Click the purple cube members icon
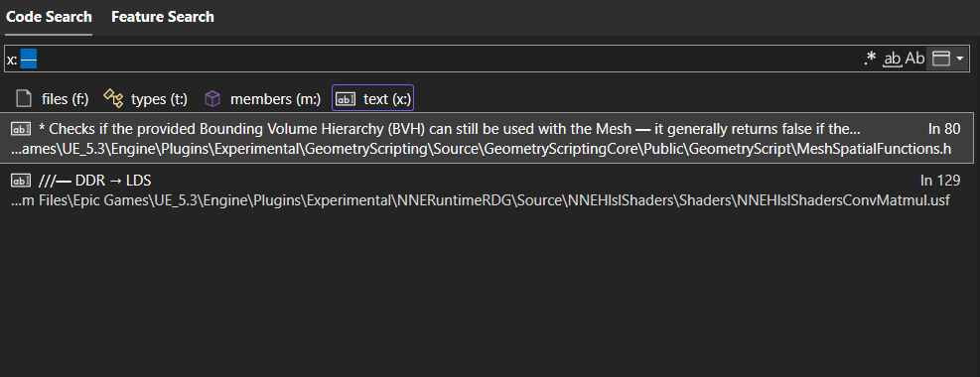Viewport: 980px width, 377px height. [x=213, y=98]
